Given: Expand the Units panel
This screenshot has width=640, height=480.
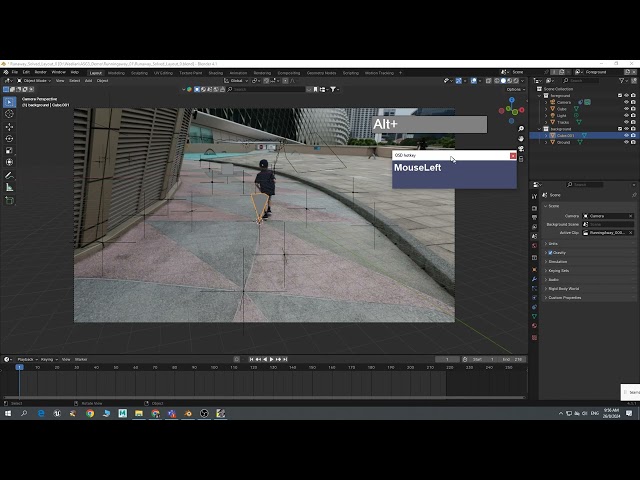Looking at the screenshot, I should click(546, 244).
